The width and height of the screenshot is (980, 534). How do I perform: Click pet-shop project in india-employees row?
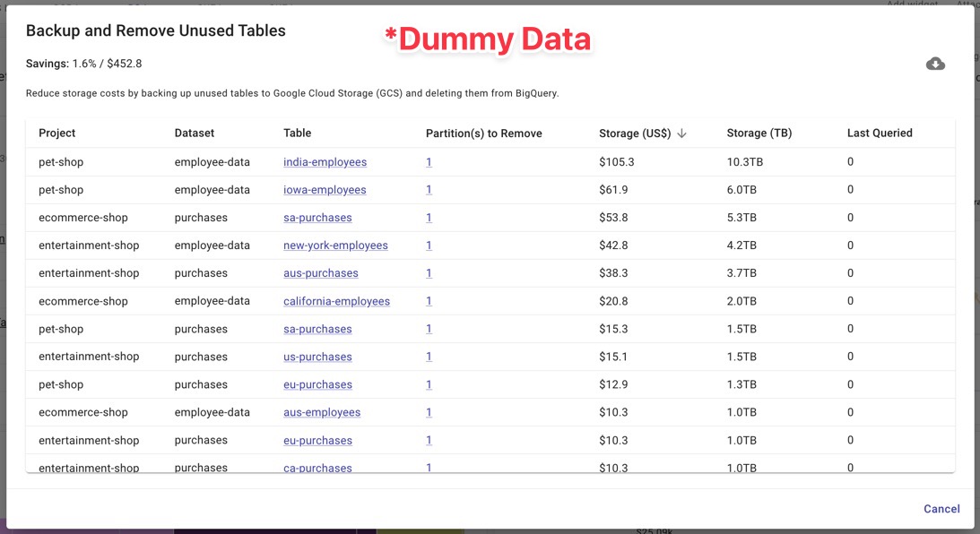[61, 162]
